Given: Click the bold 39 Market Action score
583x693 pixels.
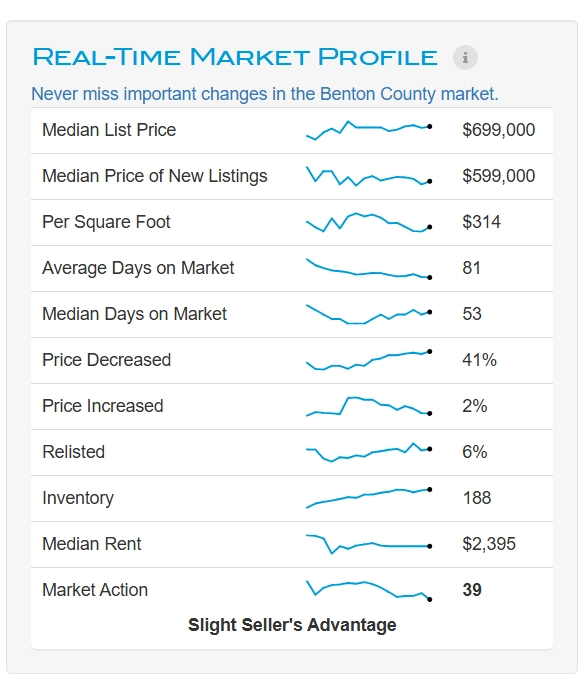Looking at the screenshot, I should coord(472,590).
